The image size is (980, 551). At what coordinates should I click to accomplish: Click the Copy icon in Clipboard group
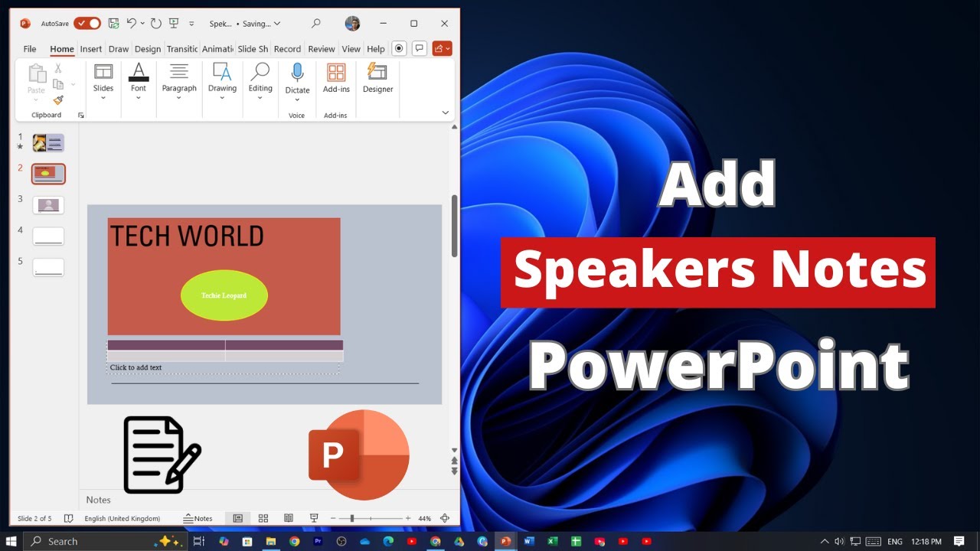[x=58, y=84]
